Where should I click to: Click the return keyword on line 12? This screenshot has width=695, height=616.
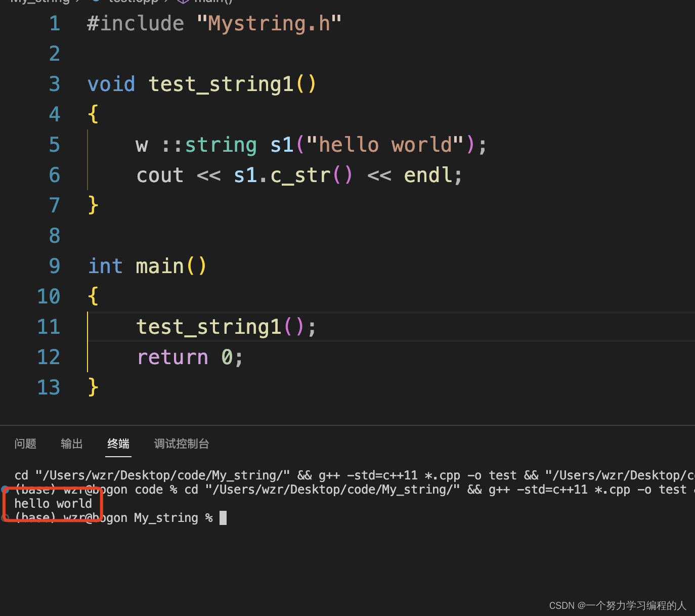pos(172,358)
